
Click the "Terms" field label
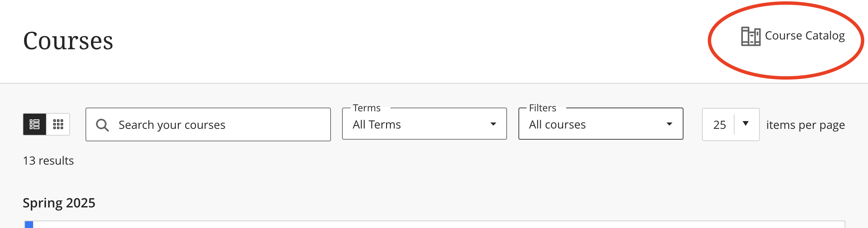(x=367, y=108)
